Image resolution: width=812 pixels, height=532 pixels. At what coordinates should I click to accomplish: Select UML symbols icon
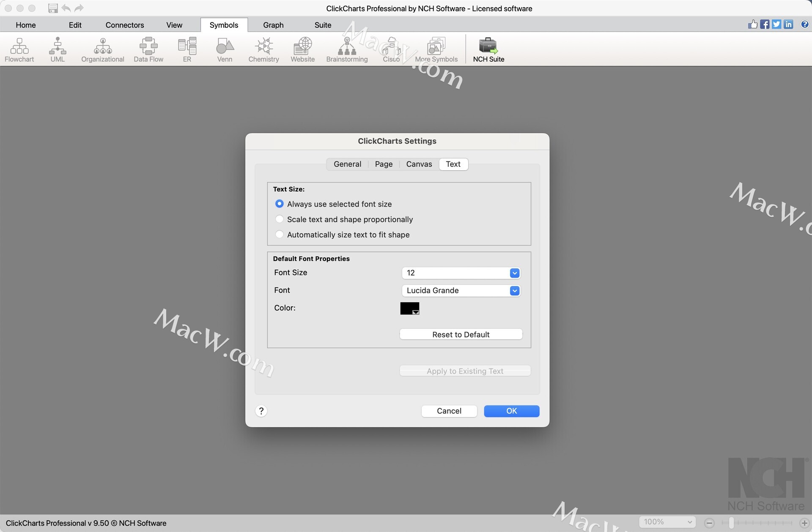[x=58, y=50]
